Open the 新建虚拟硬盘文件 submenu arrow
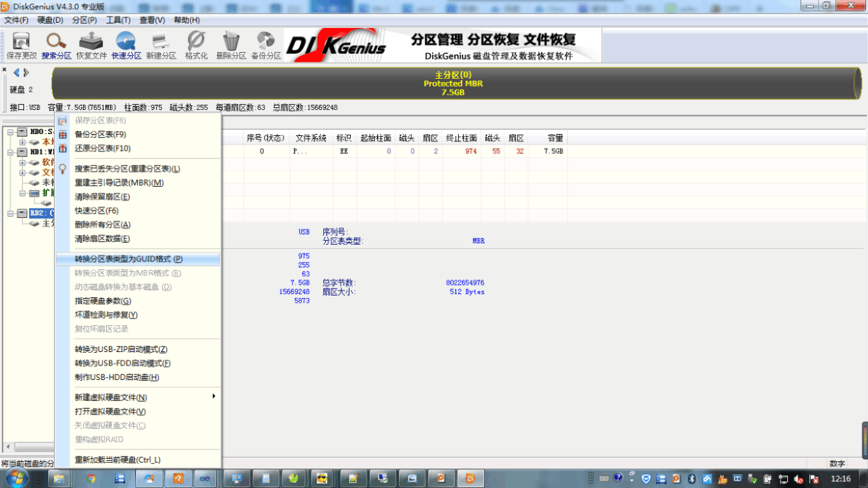The height and width of the screenshot is (488, 868). (x=214, y=396)
